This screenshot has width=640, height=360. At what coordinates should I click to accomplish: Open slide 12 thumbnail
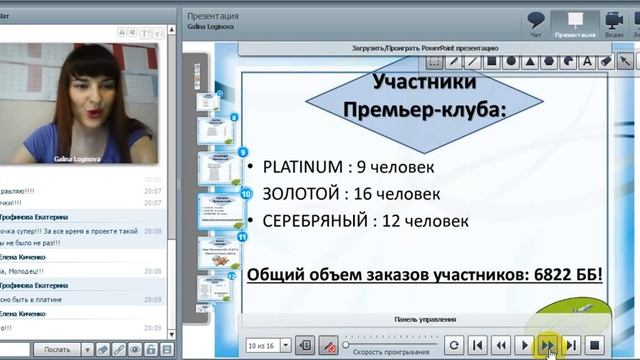coord(215,288)
